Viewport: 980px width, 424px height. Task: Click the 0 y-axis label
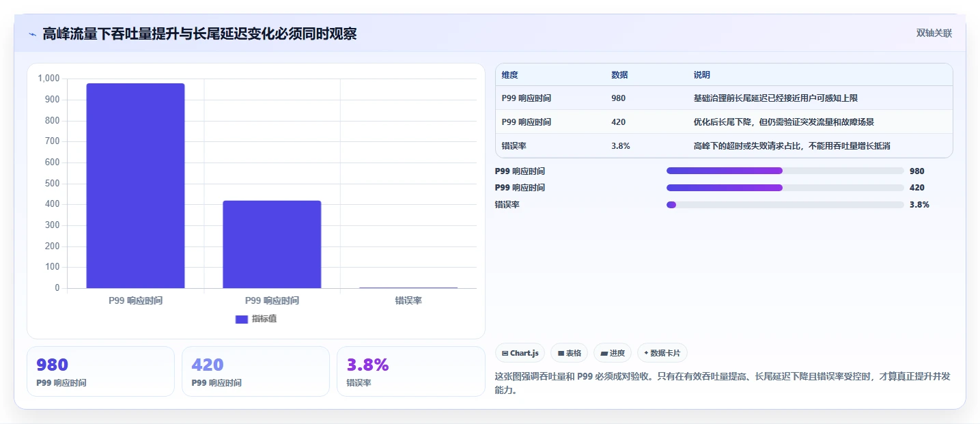coord(57,288)
